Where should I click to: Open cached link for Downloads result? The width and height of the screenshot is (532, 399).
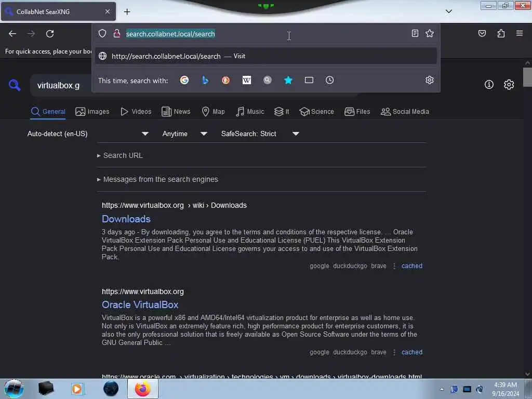[x=412, y=266]
